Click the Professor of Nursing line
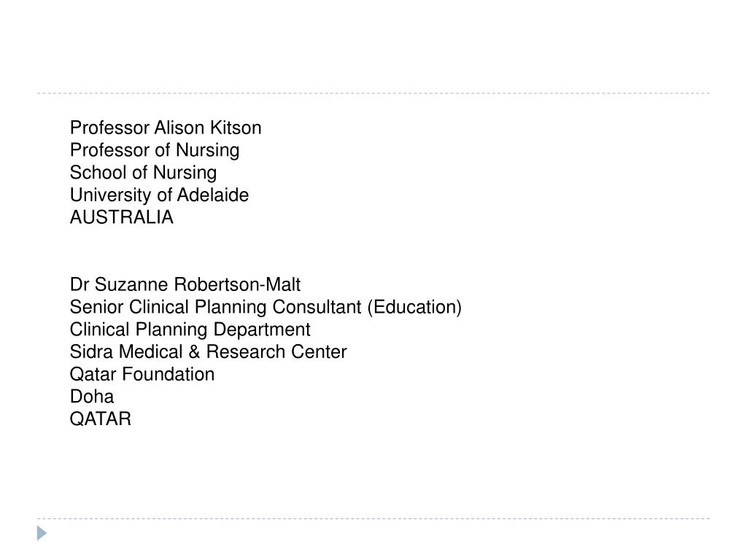Image resolution: width=747 pixels, height=560 pixels. point(155,150)
